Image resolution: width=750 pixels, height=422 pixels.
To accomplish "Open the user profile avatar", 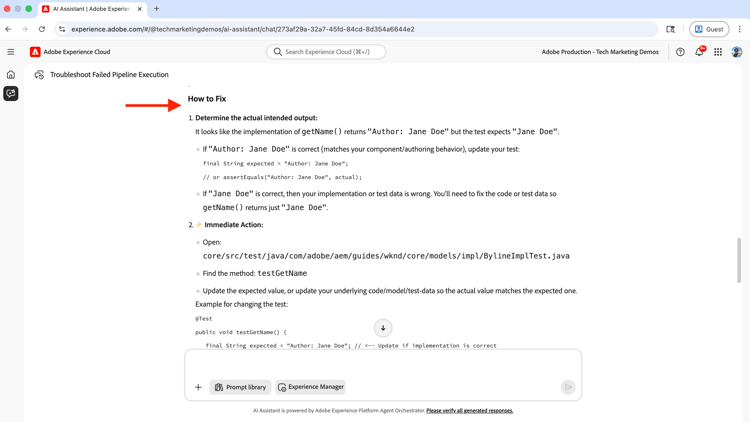I will coord(737,52).
